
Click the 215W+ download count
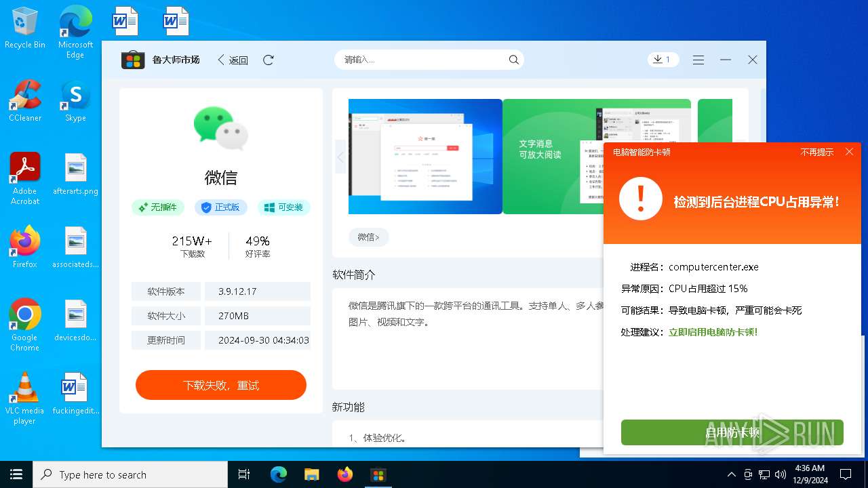click(x=192, y=241)
